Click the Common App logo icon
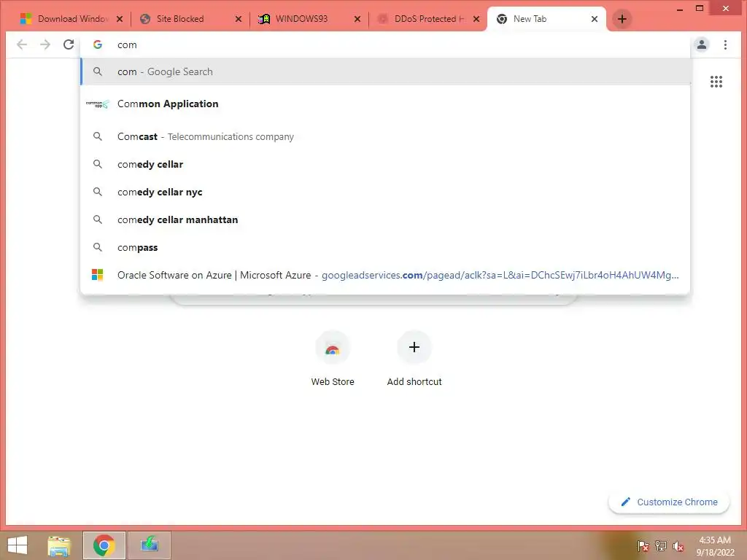 point(98,104)
